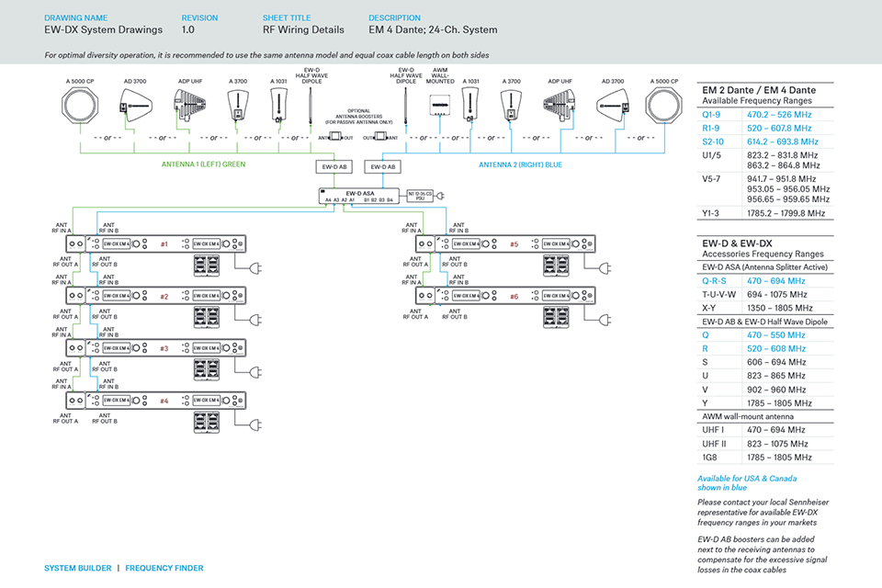Click the "EW-DX System Drawings" drawing name
This screenshot has width=882, height=588.
tap(104, 29)
